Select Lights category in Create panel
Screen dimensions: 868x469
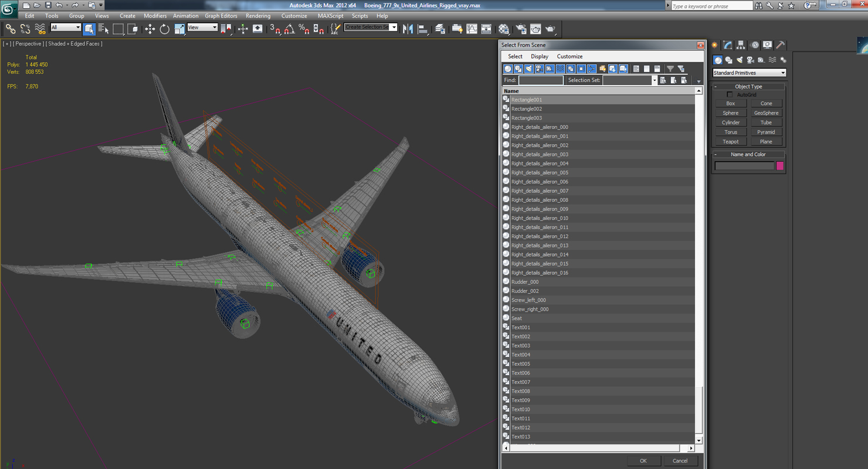coord(740,60)
